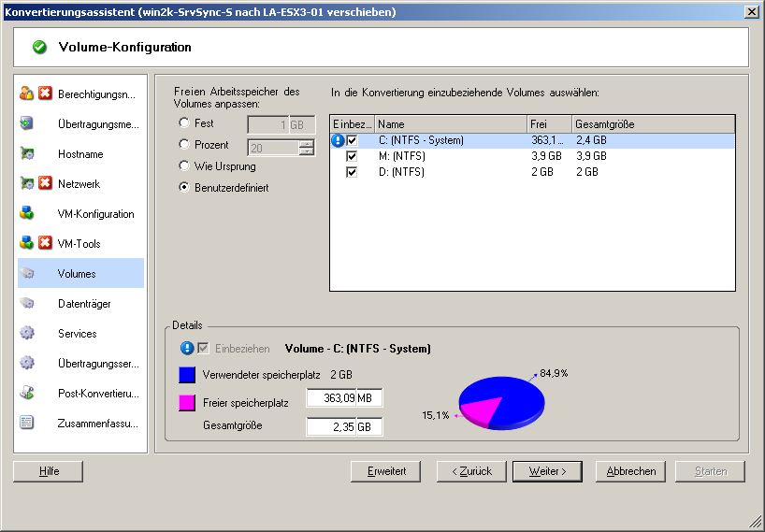
Task: Open the Zusammenfassu... step
Action: [x=80, y=423]
